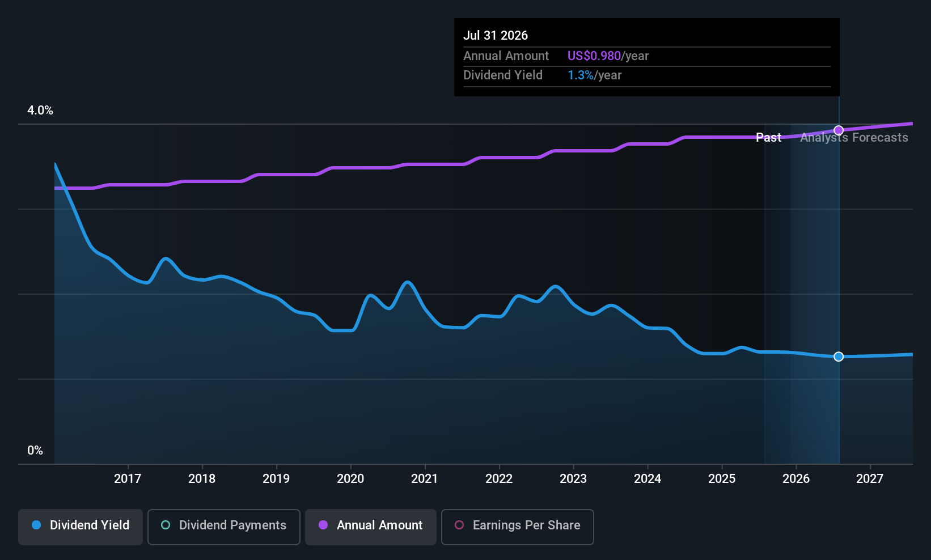Viewport: 931px width, 560px height.
Task: Click the Analysts Forecasts label
Action: coord(854,138)
